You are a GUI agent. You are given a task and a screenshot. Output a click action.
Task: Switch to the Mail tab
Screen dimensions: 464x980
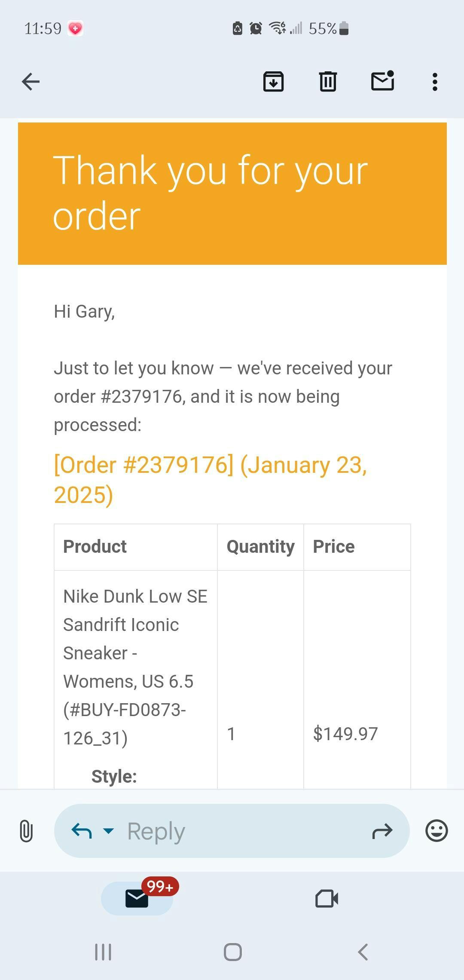(x=137, y=898)
